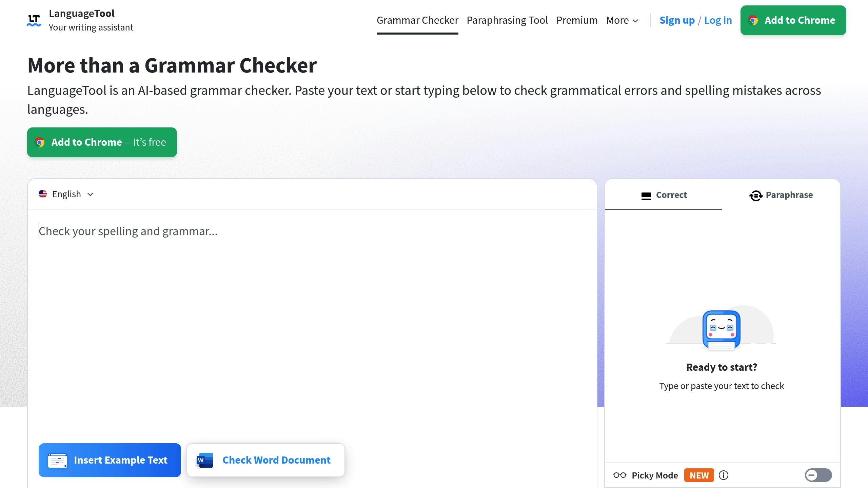
Task: Go to the Premium page
Action: coord(577,20)
